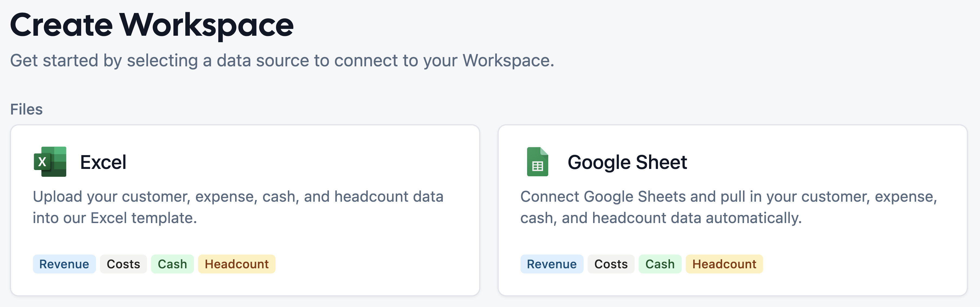Screen dimensions: 980x307
Task: Click Costs tag in Google Sheet card
Action: coord(611,264)
